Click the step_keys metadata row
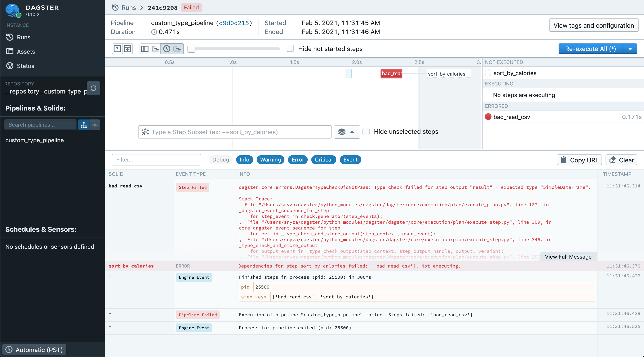Screen dimensions: 644x357 click(417, 297)
